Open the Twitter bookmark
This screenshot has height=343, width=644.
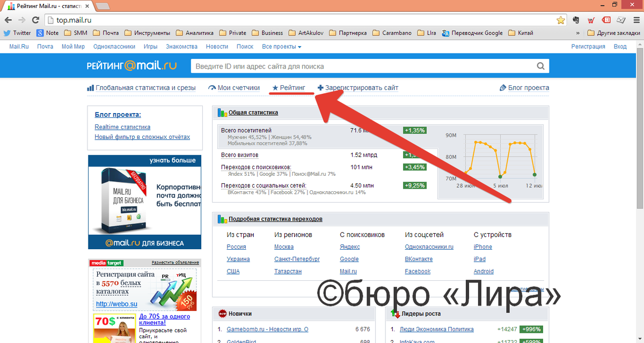coord(17,33)
